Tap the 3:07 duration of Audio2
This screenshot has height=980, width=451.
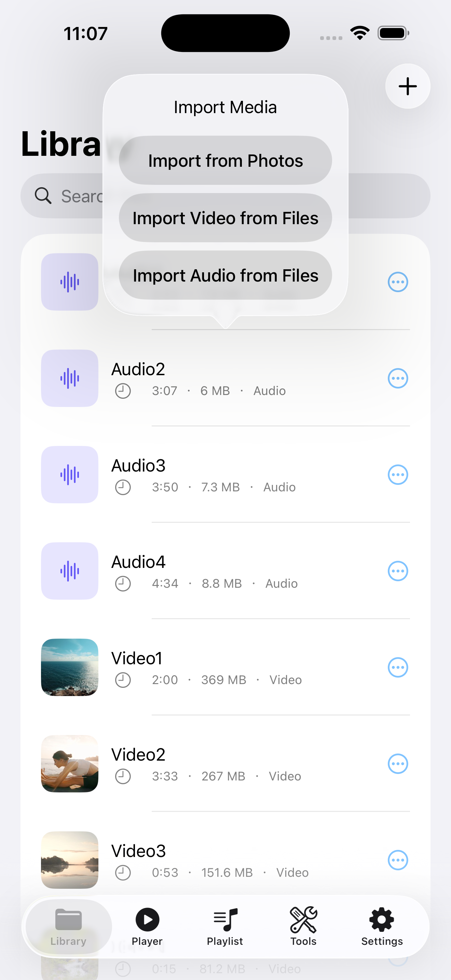click(165, 391)
